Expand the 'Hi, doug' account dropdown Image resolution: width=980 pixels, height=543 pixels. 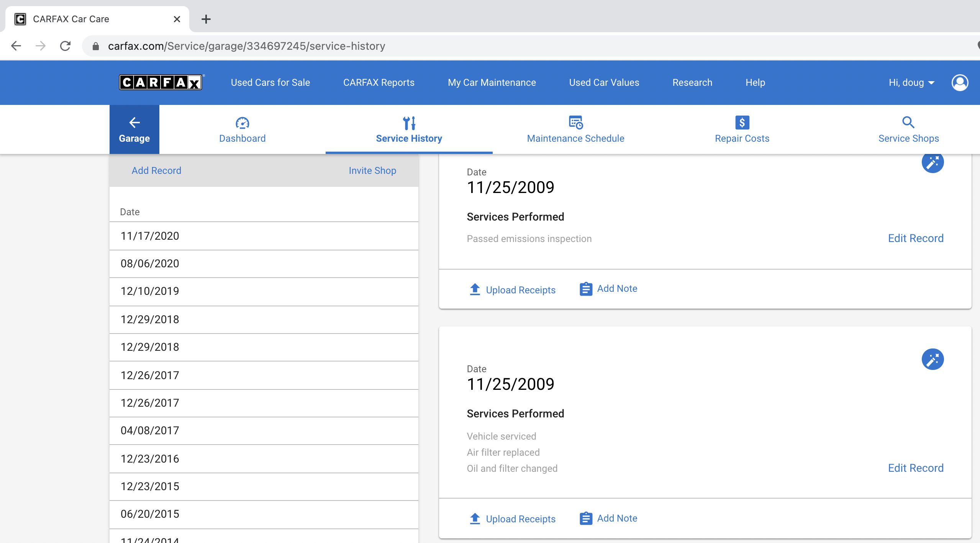coord(912,83)
